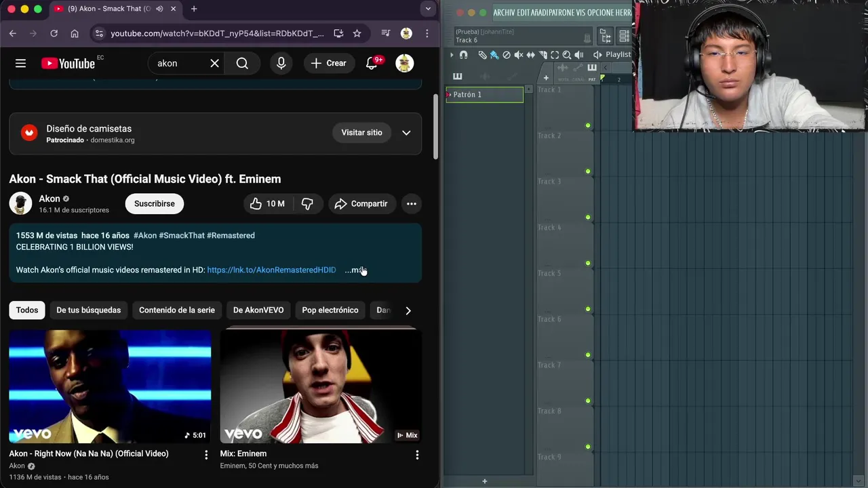868x488 pixels.
Task: Select the Todos filter chip
Action: coord(27,310)
